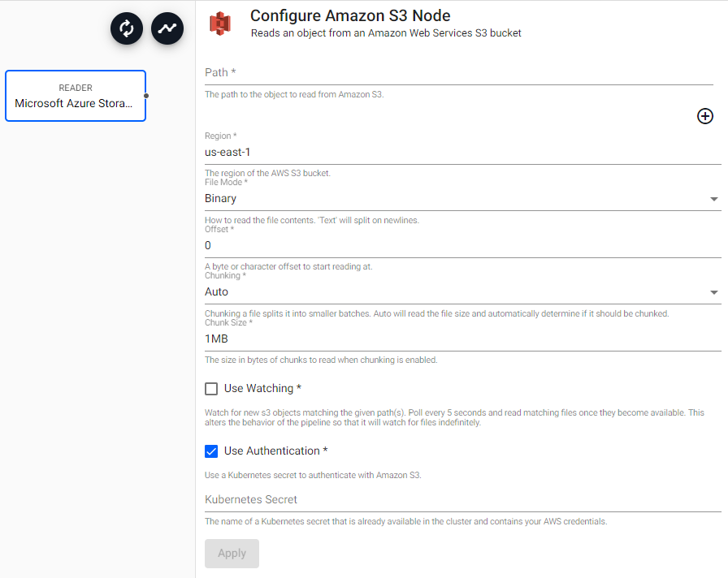This screenshot has width=728, height=578.
Task: Edit the Region field us-east-1
Action: (462, 152)
